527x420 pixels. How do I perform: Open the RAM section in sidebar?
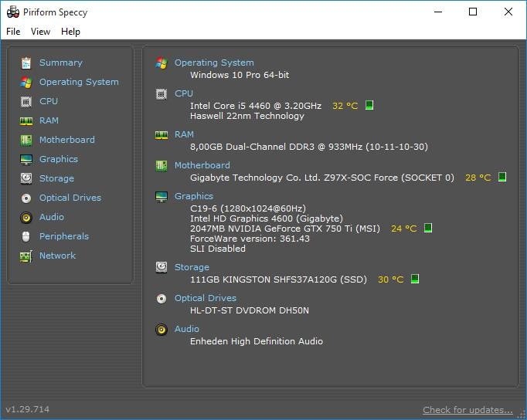[49, 121]
